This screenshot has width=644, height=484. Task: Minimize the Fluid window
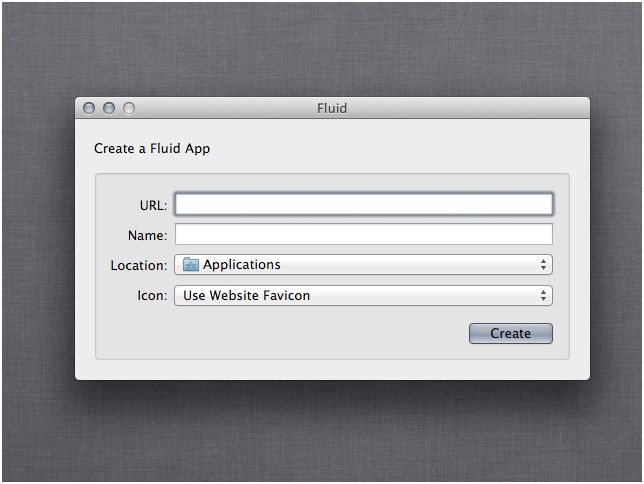109,108
